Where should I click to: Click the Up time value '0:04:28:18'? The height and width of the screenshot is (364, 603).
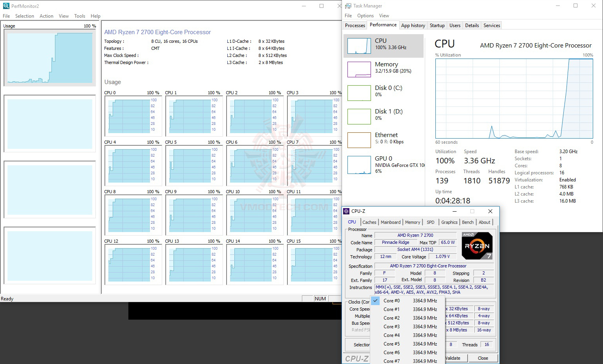(453, 201)
